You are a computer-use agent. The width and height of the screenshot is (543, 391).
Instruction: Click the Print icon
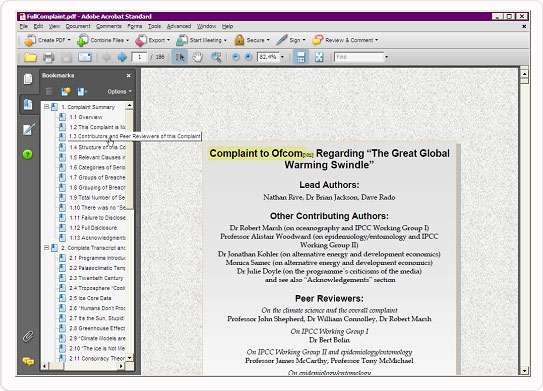(x=48, y=57)
